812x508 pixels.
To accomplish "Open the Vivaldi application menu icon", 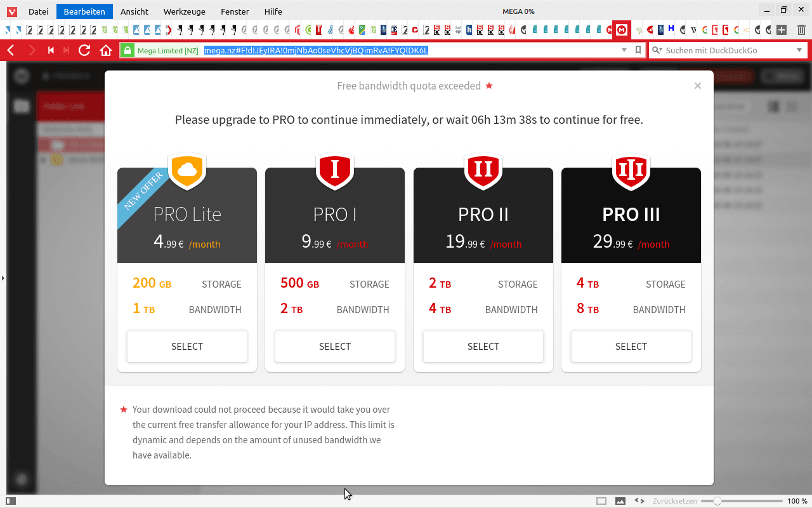I will tap(12, 11).
